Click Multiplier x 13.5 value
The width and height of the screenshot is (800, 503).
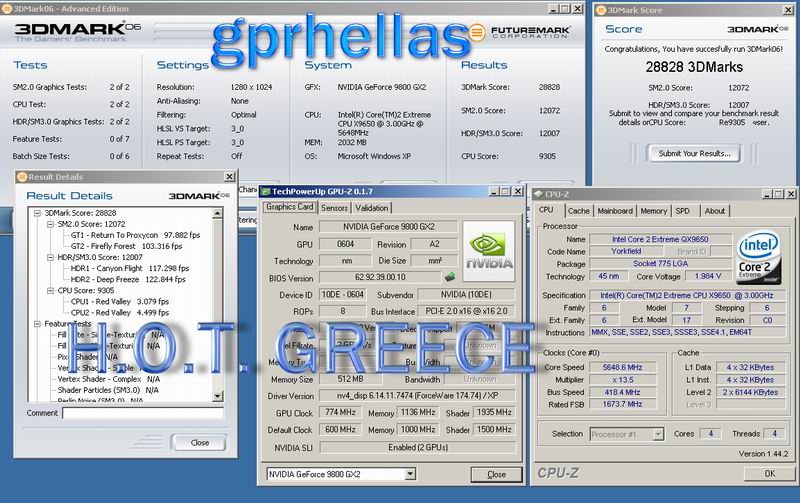622,380
